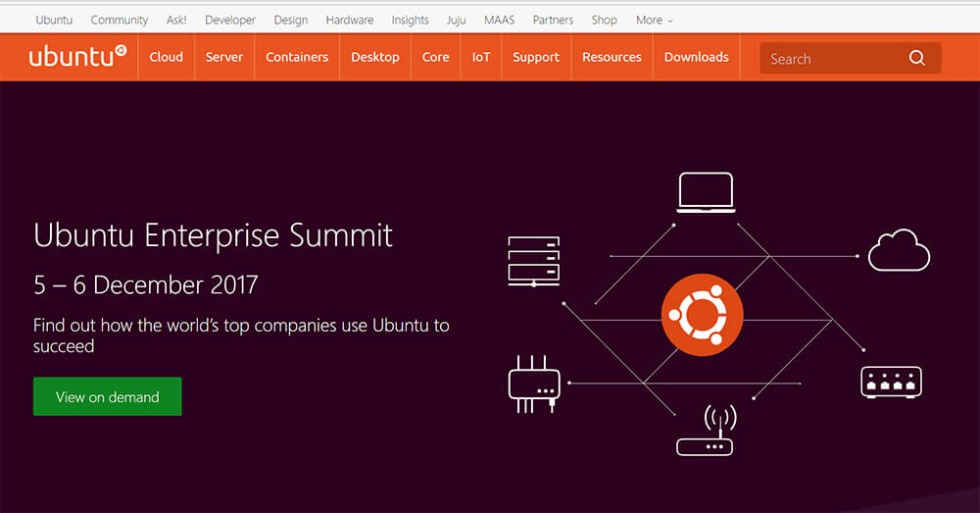Open the Downloads menu item

tap(696, 57)
